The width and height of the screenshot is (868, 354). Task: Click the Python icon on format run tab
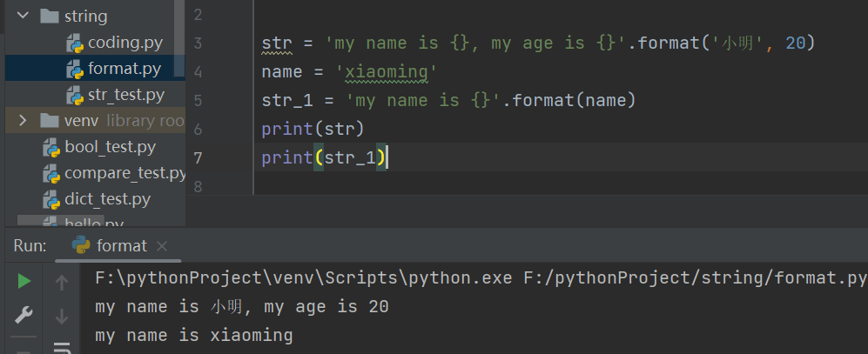click(82, 246)
